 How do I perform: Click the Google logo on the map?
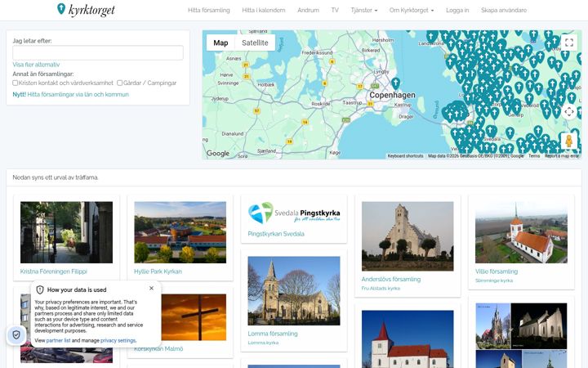[x=218, y=153]
